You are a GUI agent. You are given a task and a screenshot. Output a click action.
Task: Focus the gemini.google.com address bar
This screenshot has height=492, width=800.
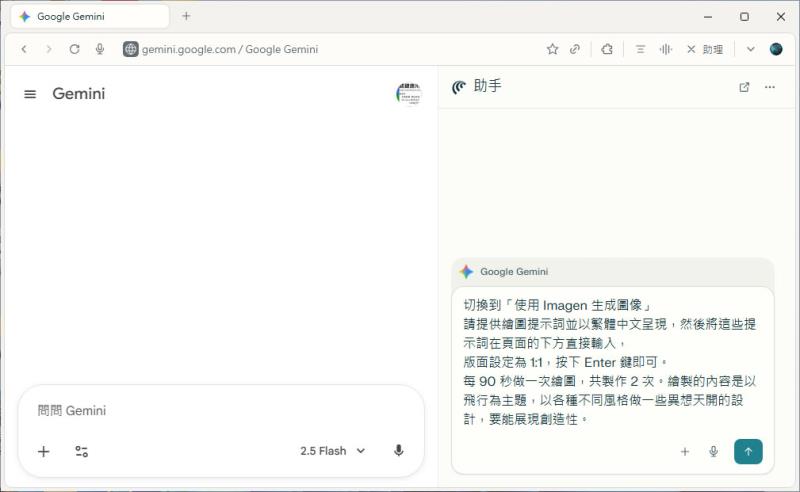click(x=230, y=49)
